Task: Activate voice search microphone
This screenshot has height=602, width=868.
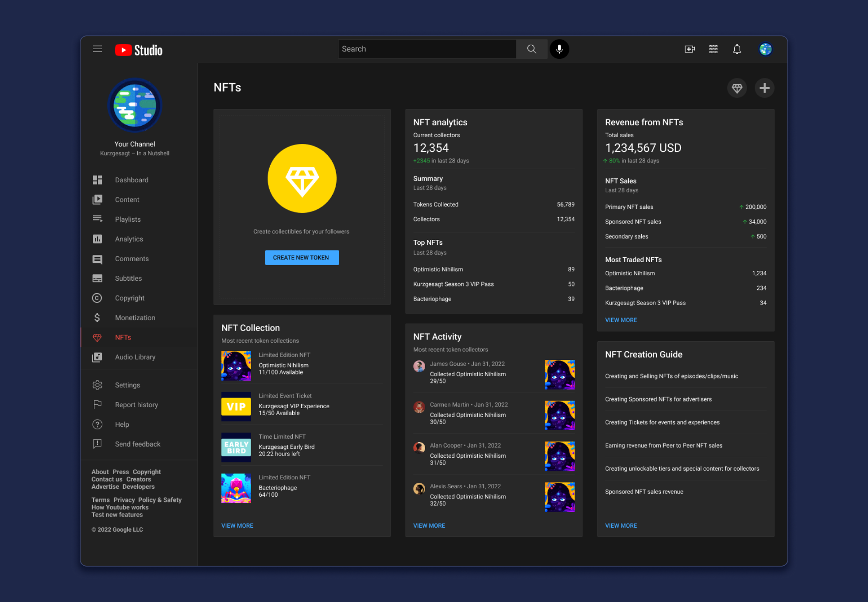Action: click(559, 49)
